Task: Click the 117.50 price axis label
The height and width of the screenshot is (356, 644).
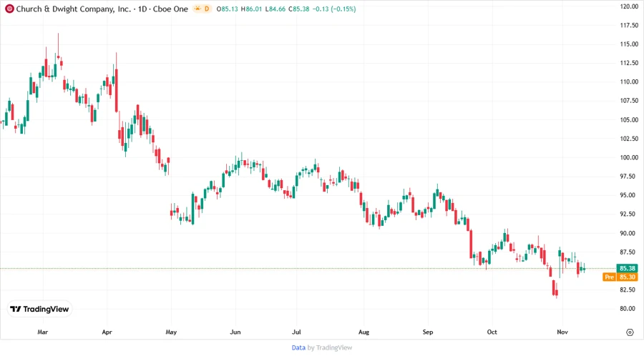Action: tap(629, 25)
